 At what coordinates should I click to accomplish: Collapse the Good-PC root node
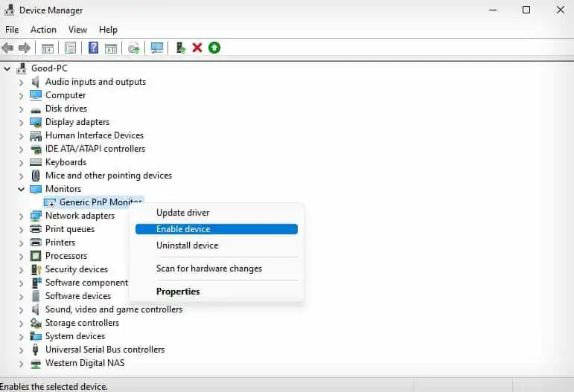coord(7,68)
